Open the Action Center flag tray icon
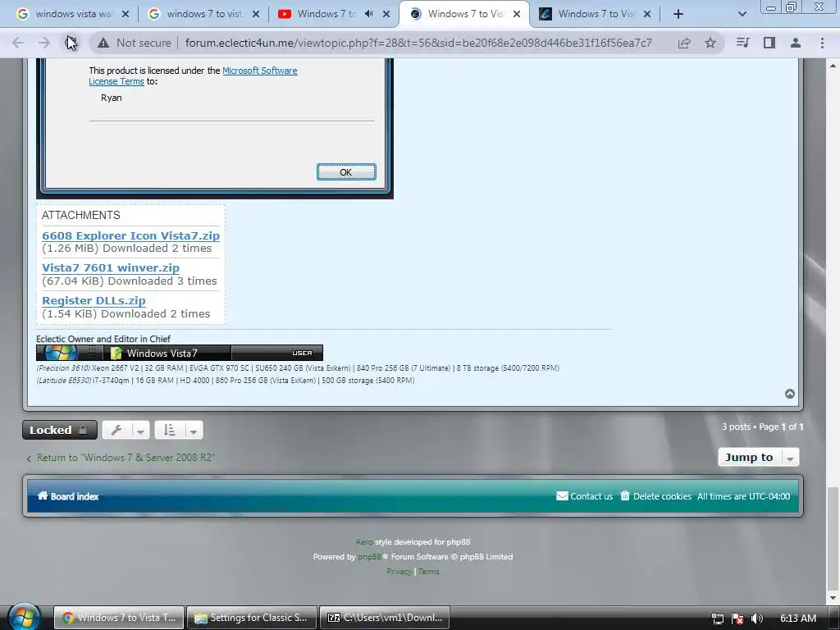Screen dimensions: 840x630 pyautogui.click(x=737, y=619)
